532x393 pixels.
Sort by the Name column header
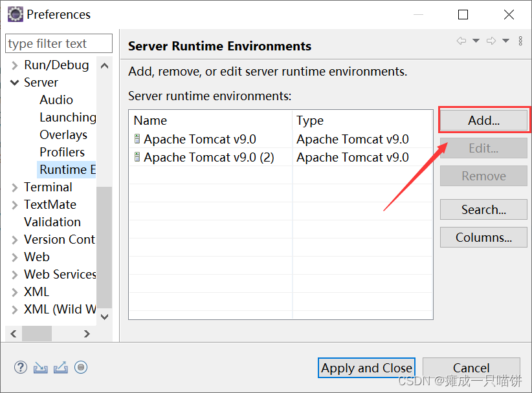pyautogui.click(x=210, y=120)
